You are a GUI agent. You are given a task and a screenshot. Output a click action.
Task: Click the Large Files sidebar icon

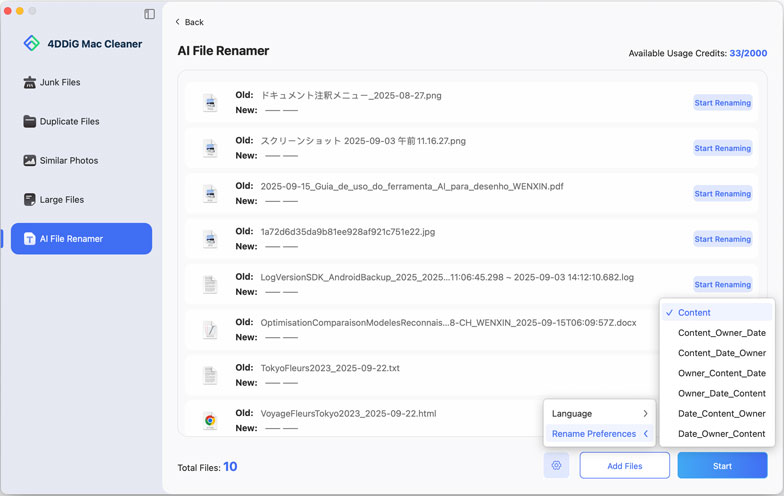(x=30, y=200)
